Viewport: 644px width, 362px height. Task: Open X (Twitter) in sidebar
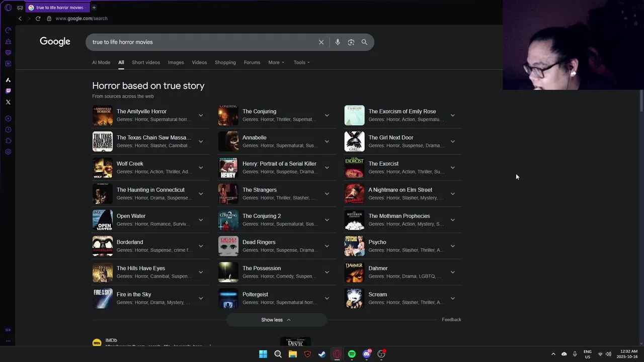point(8,102)
